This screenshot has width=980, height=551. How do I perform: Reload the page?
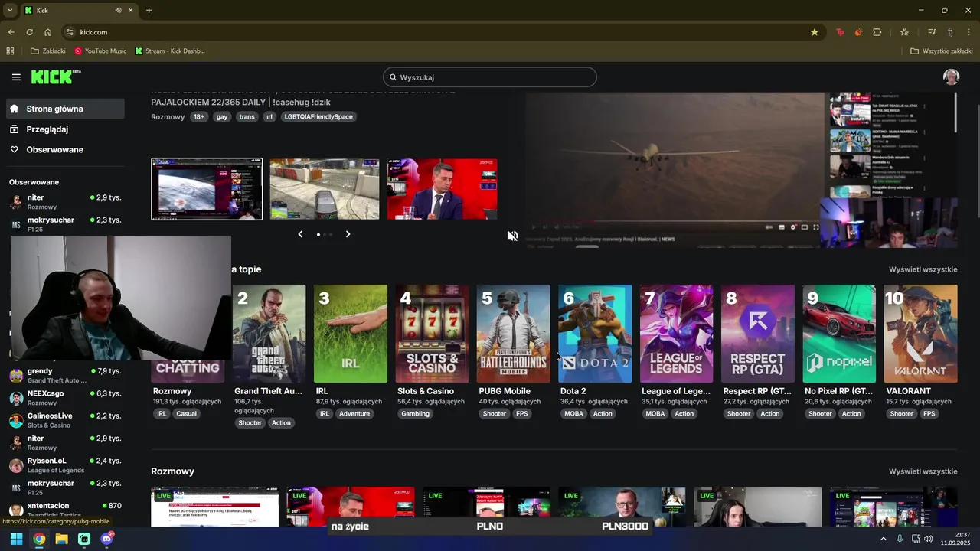click(x=29, y=32)
